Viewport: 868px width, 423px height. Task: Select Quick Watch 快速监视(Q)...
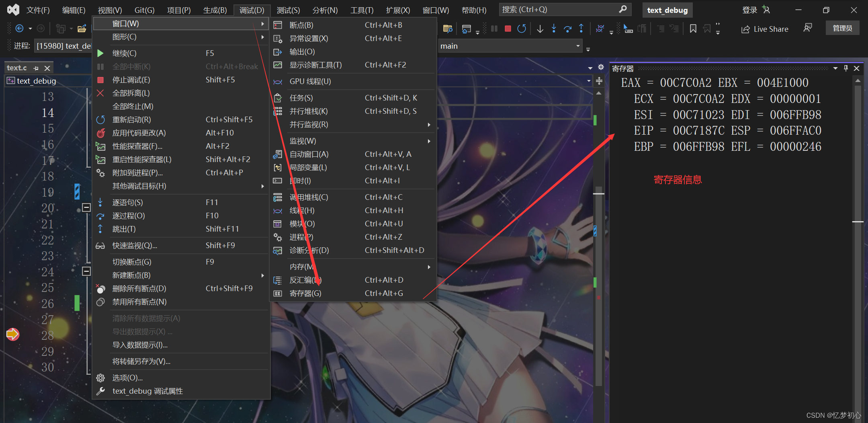tap(181, 245)
